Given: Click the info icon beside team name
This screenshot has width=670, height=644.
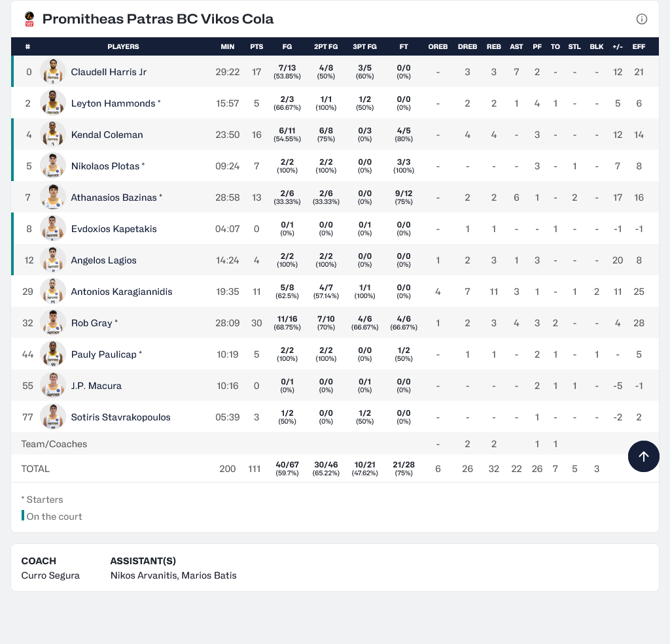Looking at the screenshot, I should coord(641,19).
